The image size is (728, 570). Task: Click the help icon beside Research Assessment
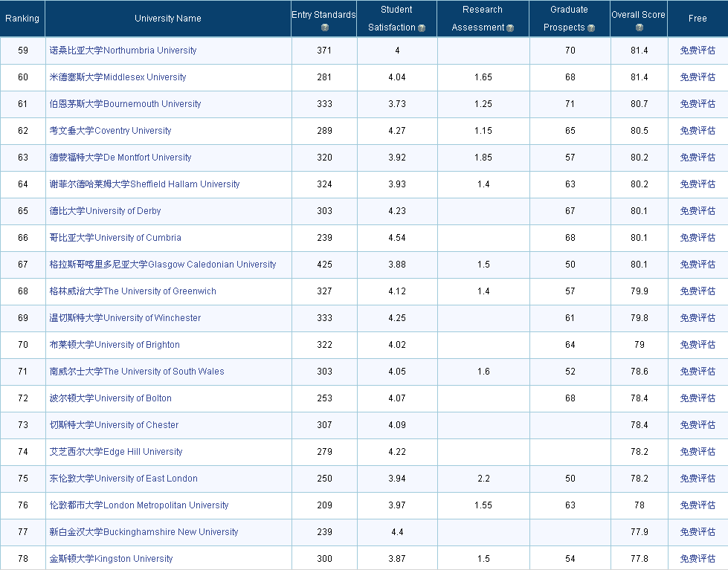(510, 28)
